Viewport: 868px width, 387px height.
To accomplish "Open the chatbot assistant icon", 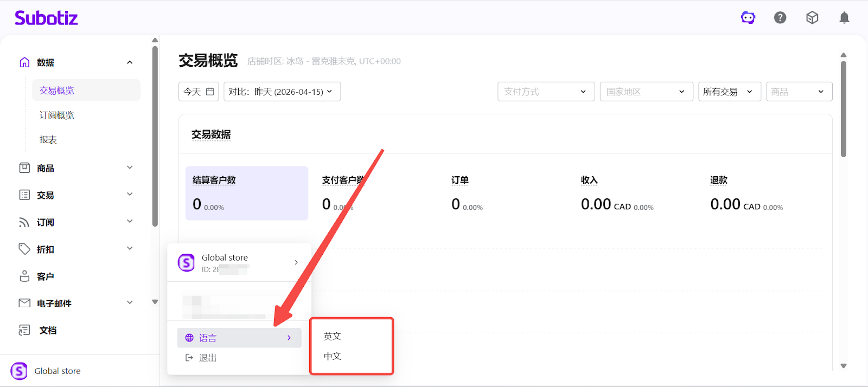I will pyautogui.click(x=748, y=18).
